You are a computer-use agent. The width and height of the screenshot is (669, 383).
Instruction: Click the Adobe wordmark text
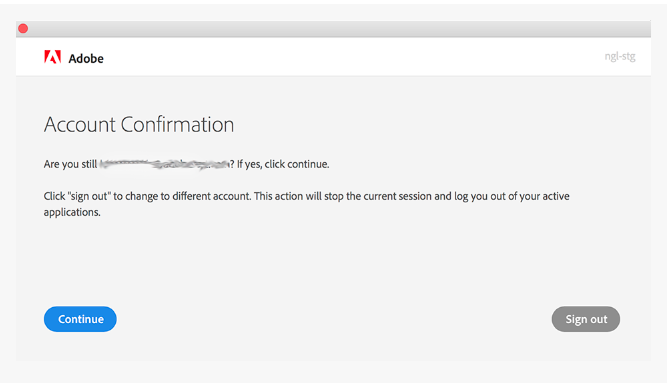86,58
